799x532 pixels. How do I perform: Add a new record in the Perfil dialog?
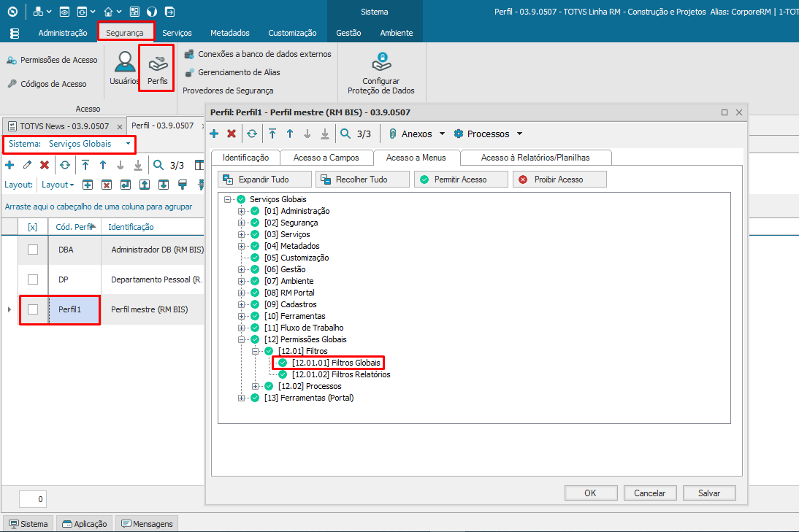(214, 134)
